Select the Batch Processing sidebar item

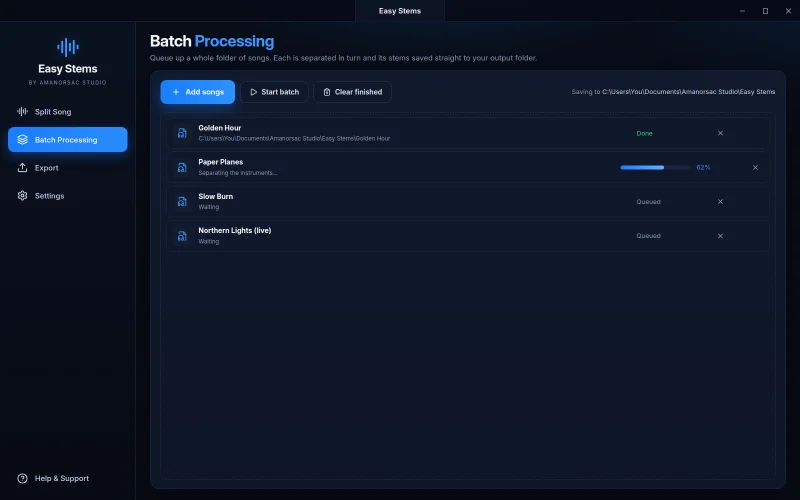(x=67, y=139)
